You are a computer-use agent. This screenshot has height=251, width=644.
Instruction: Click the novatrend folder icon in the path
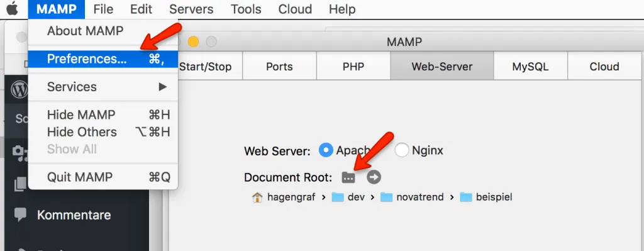pyautogui.click(x=387, y=197)
